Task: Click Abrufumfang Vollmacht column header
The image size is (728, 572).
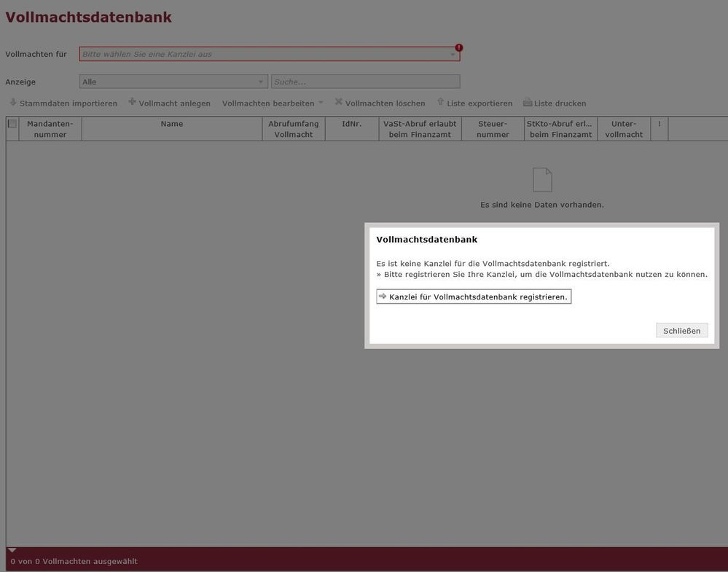Action: (294, 129)
